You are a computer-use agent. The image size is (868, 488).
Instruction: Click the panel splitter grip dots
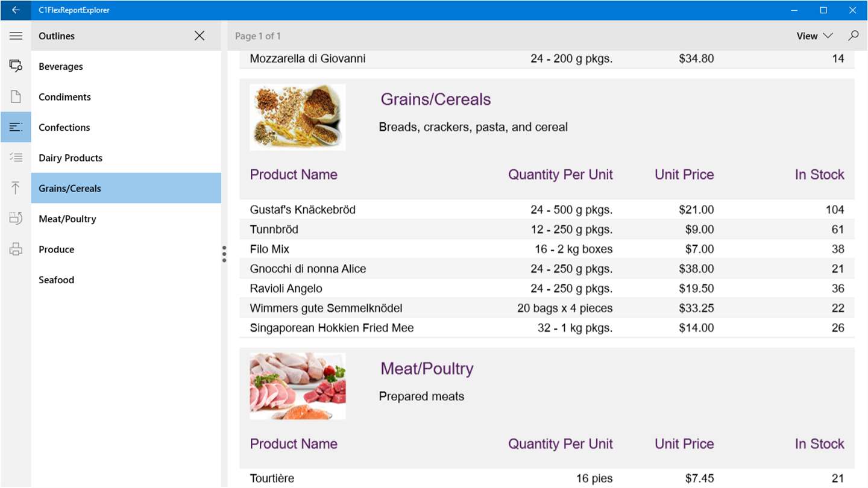[224, 254]
